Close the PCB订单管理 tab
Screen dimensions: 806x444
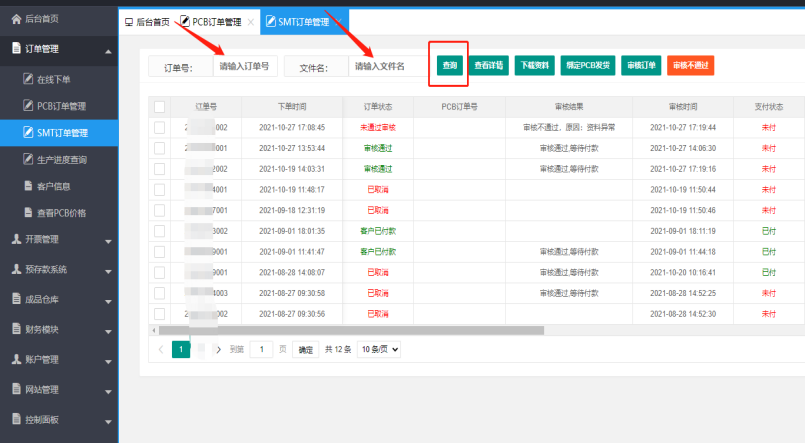pos(250,21)
